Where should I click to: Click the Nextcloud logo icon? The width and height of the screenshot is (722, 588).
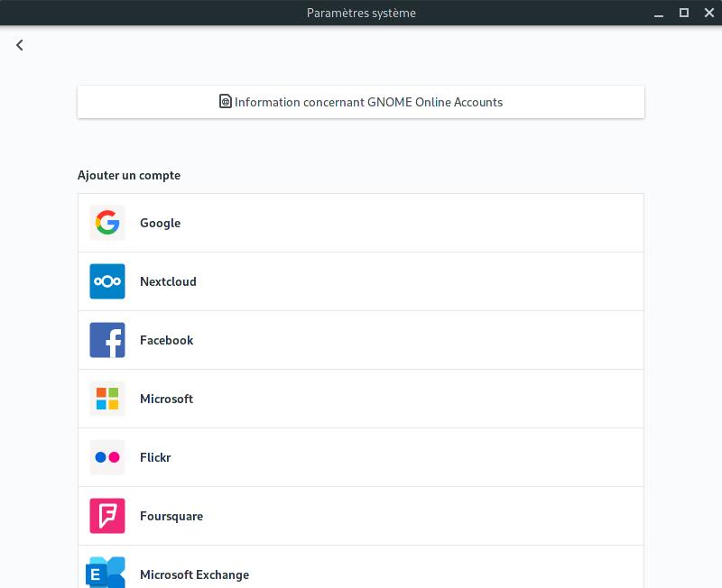pyautogui.click(x=107, y=281)
